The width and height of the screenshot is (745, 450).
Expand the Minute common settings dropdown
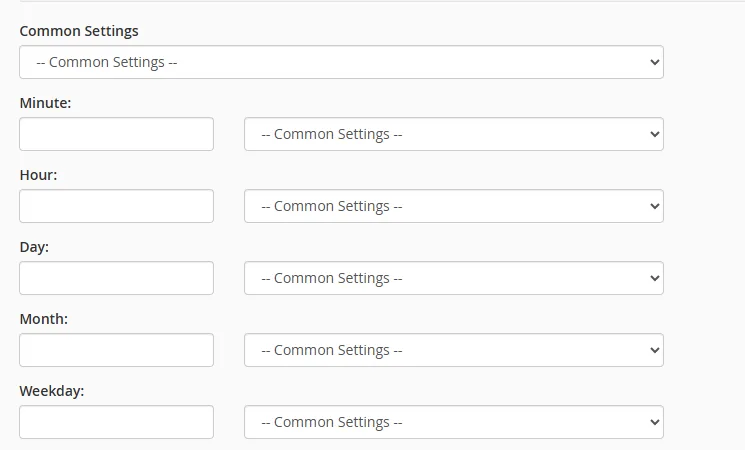coord(453,134)
